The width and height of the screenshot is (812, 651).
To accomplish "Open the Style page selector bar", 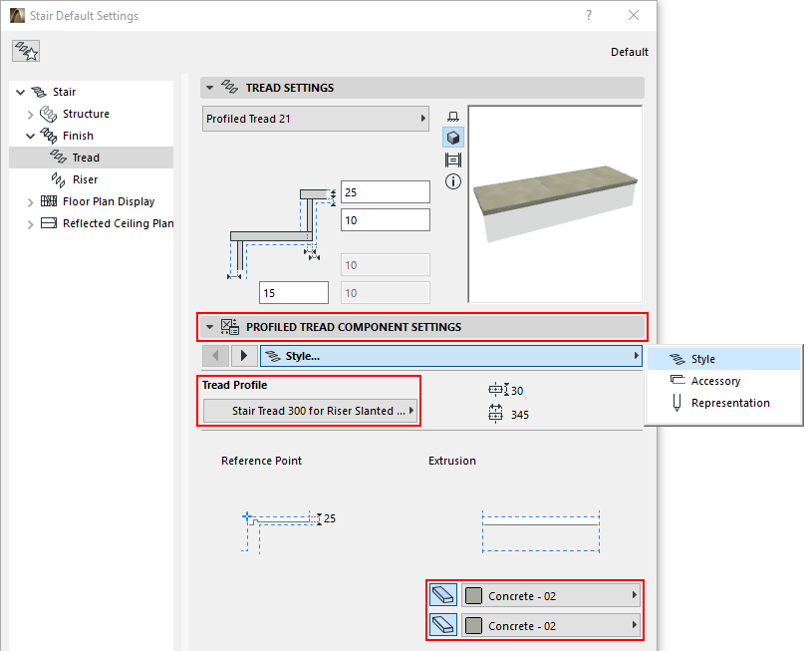I will click(x=450, y=356).
